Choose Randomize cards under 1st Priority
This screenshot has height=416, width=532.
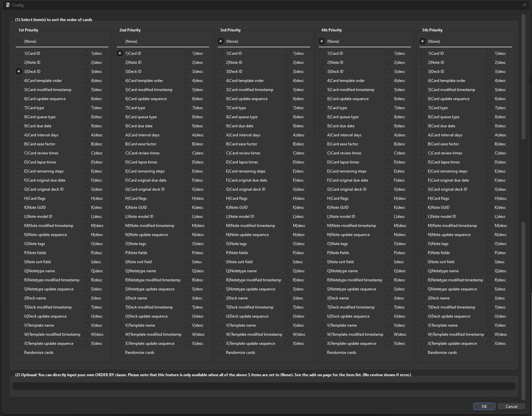[x=19, y=352]
